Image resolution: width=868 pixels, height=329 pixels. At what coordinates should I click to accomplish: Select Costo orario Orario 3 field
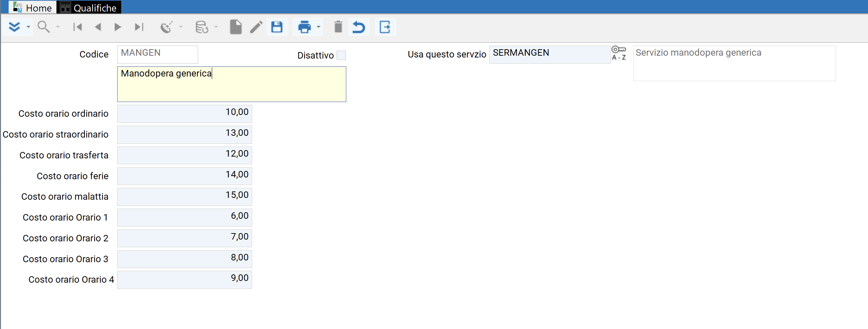tap(184, 259)
